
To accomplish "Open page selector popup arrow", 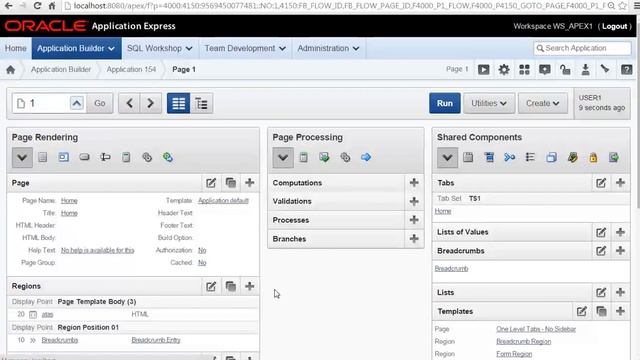I will pos(77,103).
